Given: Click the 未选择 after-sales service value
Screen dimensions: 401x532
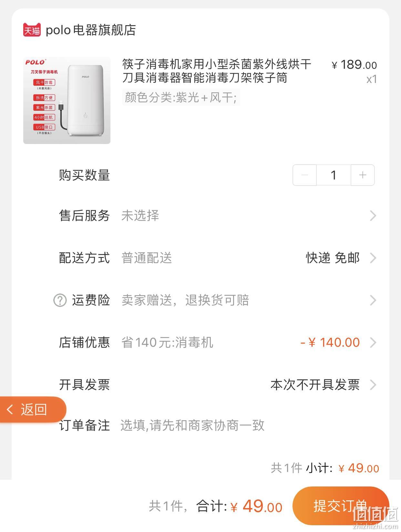Looking at the screenshot, I should (140, 216).
